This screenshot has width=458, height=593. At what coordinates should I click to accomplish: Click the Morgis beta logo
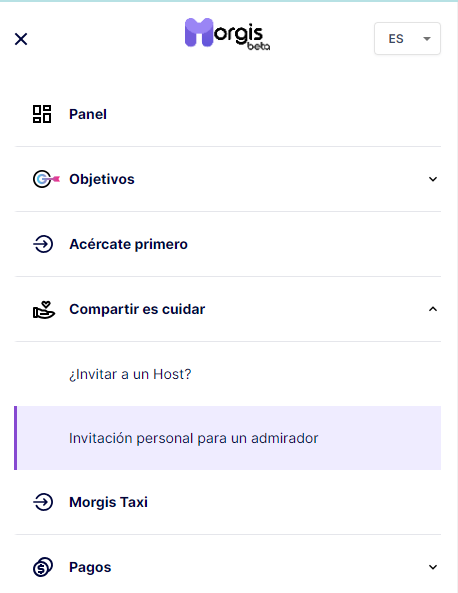227,34
